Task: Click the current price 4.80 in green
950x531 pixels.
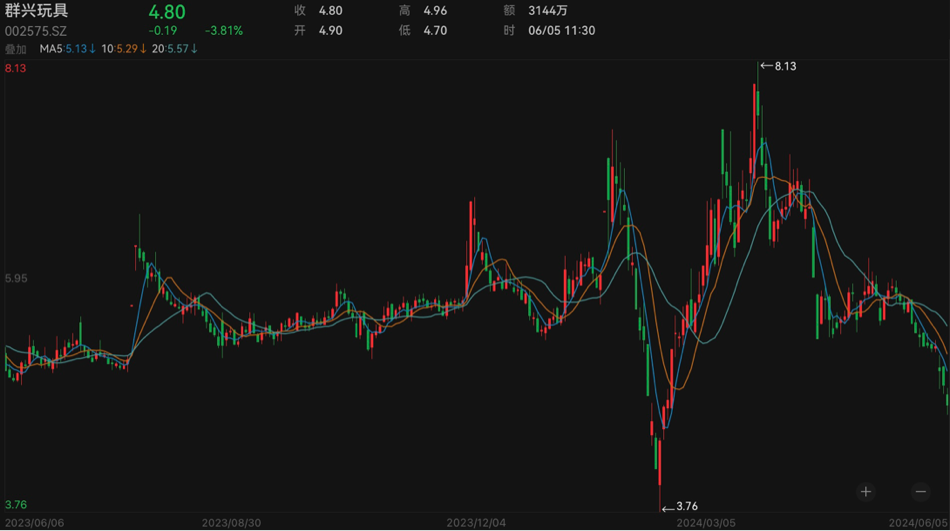Action: [x=167, y=12]
